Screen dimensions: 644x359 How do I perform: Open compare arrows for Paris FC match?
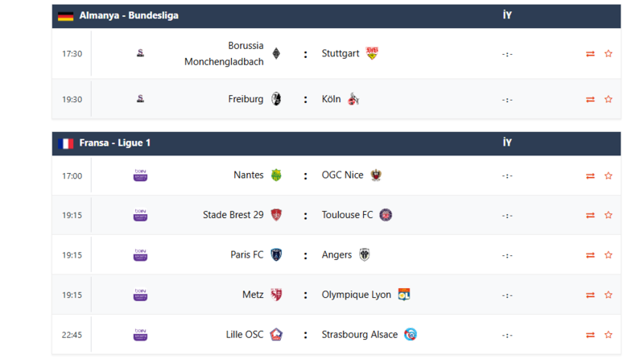[590, 255]
